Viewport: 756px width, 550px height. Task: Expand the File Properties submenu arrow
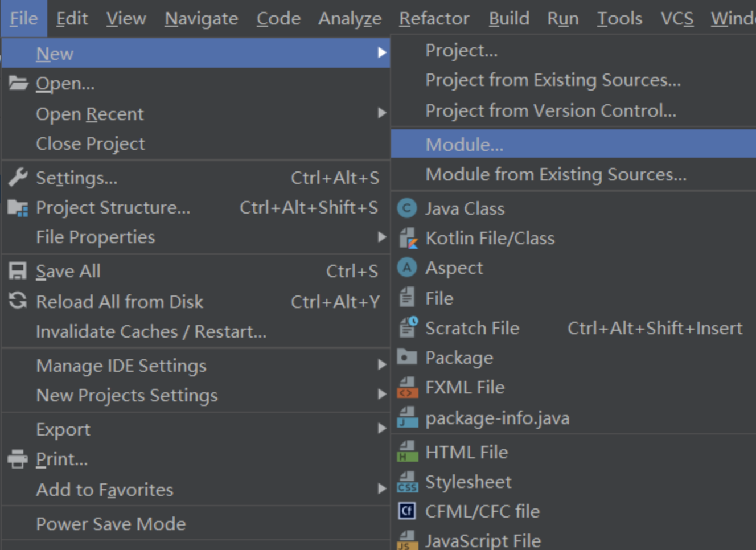381,237
